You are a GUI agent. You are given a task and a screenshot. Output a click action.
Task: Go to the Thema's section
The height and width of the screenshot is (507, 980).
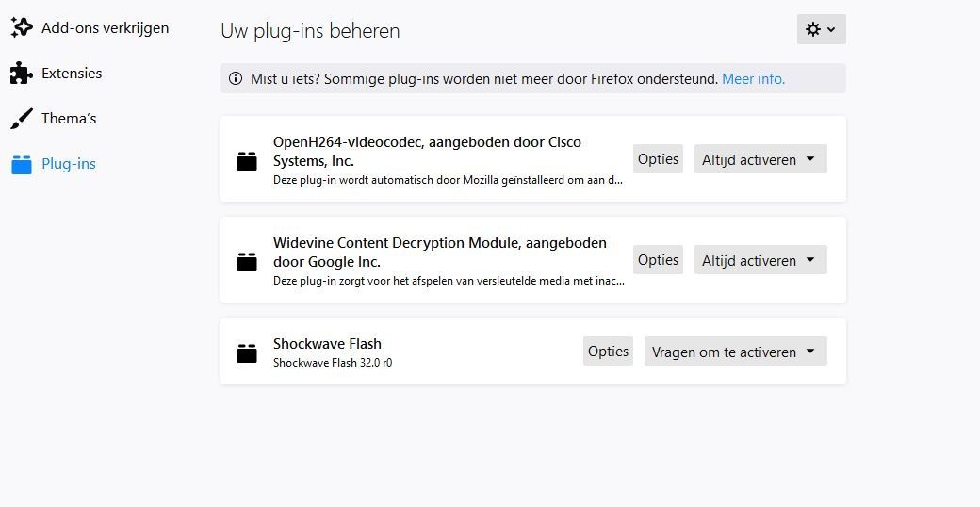click(x=69, y=119)
